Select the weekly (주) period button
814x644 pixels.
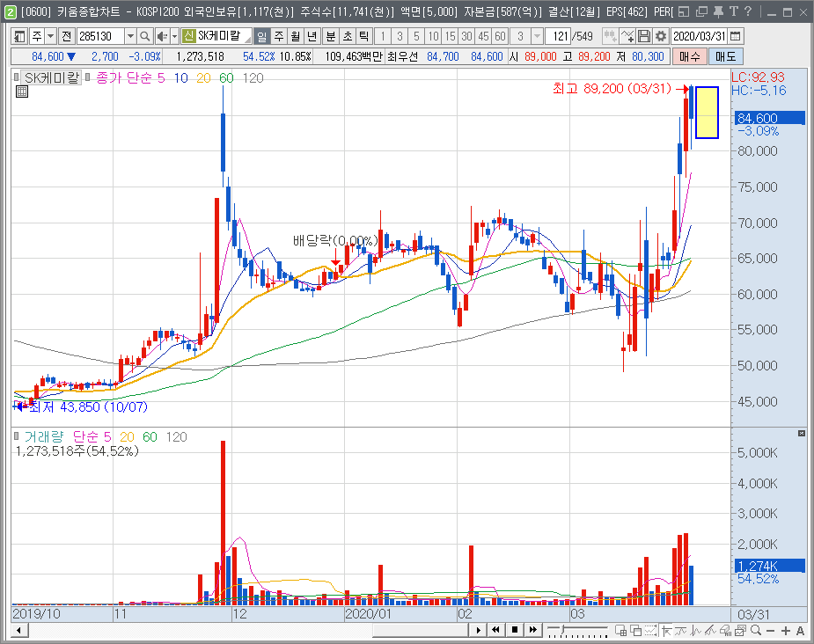click(x=279, y=36)
